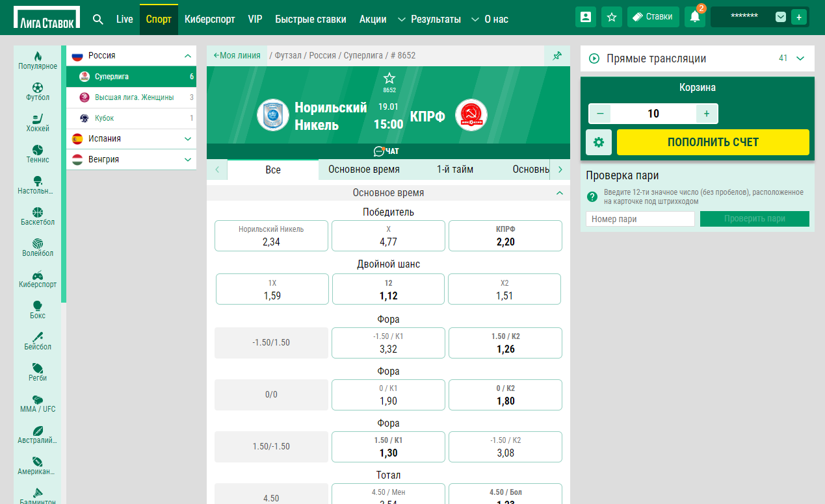Decrease stake with minus button
This screenshot has width=825, height=504.
(x=599, y=114)
